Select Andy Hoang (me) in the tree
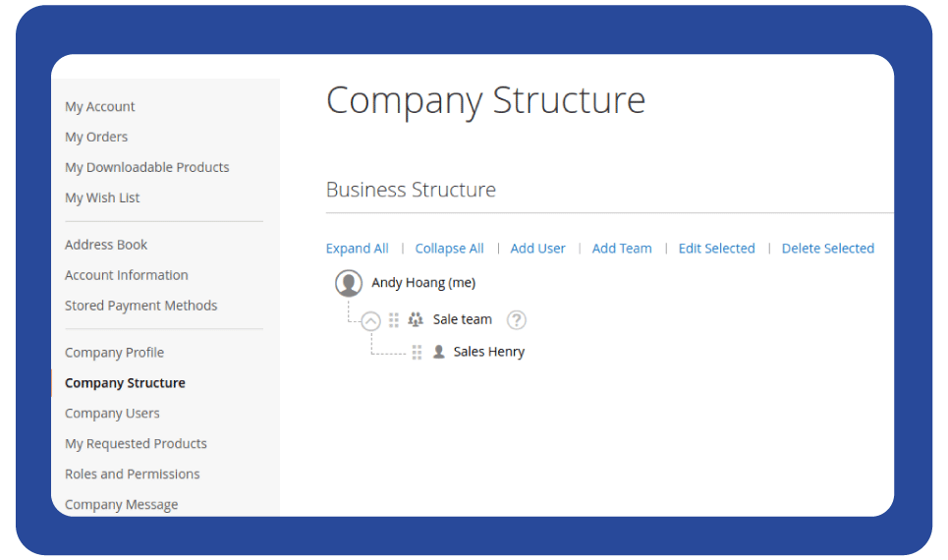Viewport: 948px width, 560px height. click(422, 283)
